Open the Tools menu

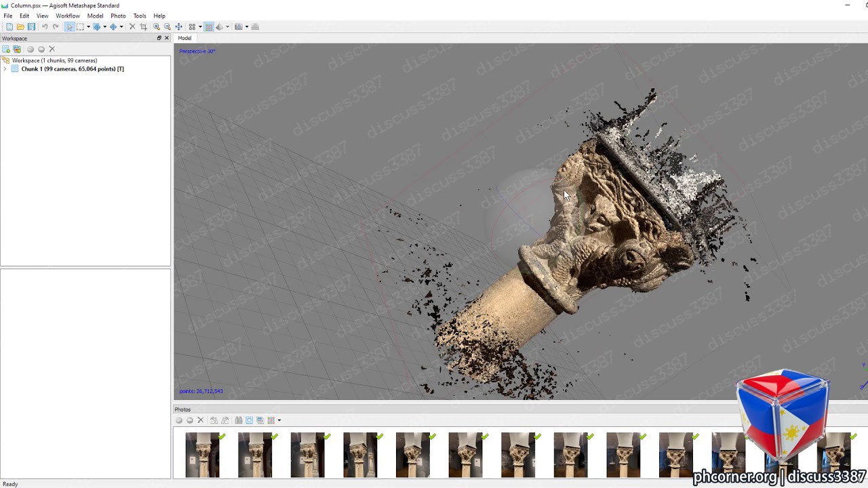(140, 16)
